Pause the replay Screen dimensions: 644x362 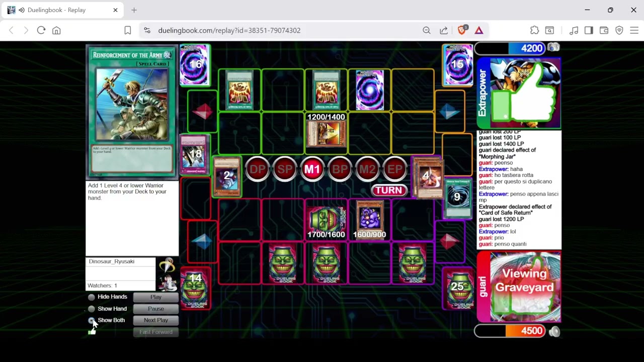[156, 309]
